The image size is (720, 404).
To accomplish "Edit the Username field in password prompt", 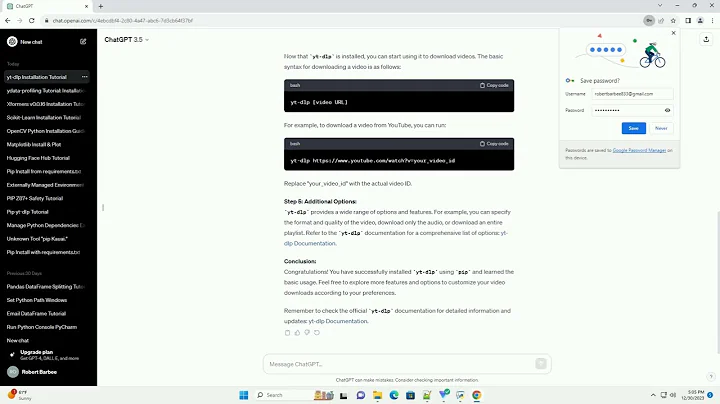I will pyautogui.click(x=632, y=94).
